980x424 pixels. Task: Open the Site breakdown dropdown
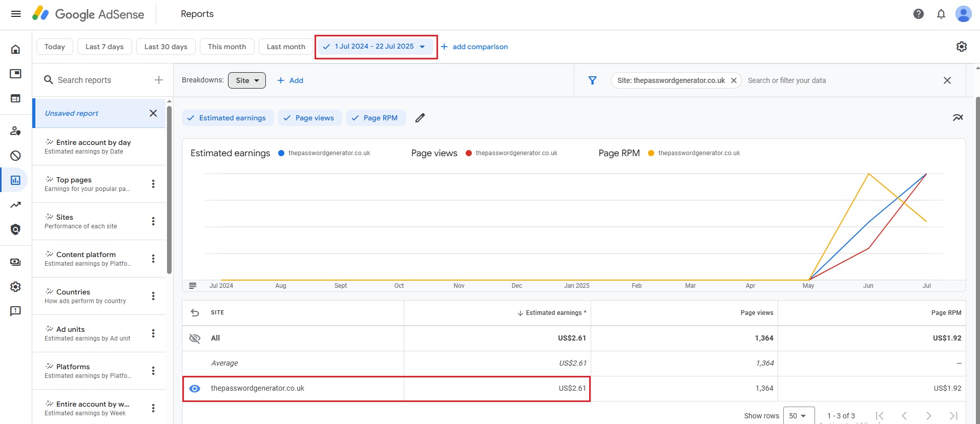coord(247,80)
